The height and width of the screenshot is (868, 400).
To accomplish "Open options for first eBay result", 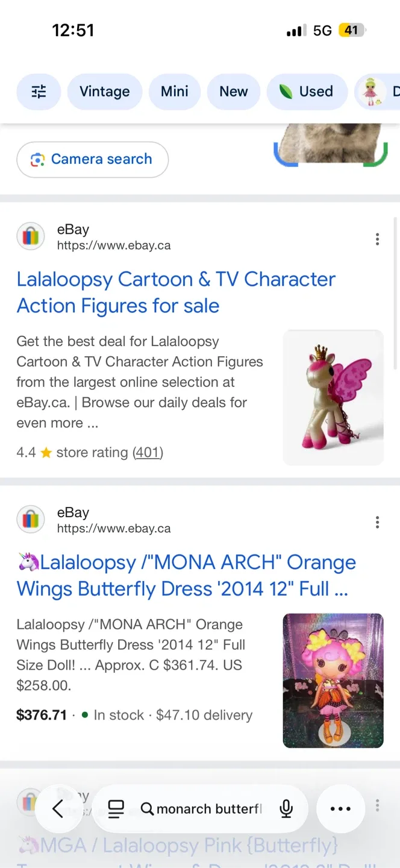I will 377,239.
